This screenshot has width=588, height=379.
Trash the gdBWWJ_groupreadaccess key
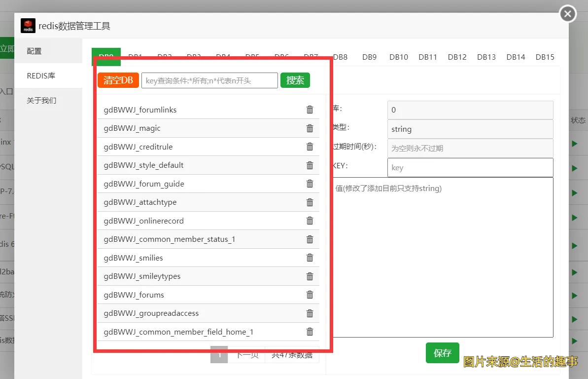coord(310,313)
